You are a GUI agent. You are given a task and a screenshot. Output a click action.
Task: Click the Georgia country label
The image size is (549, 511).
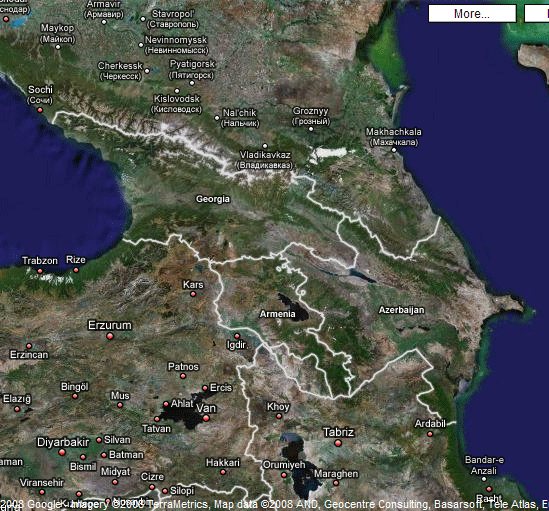point(213,199)
